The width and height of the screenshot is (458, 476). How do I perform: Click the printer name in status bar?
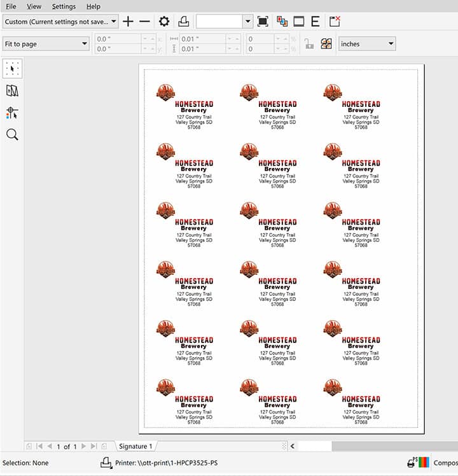[x=166, y=463]
